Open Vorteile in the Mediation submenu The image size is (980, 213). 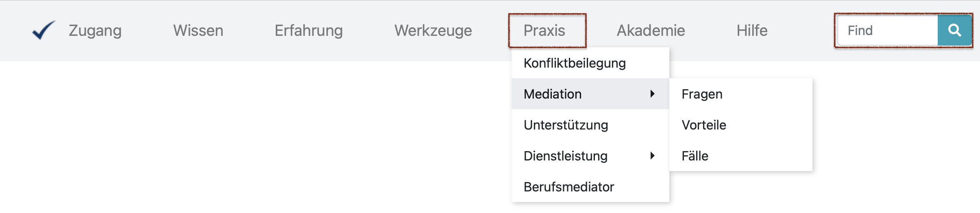(x=704, y=125)
